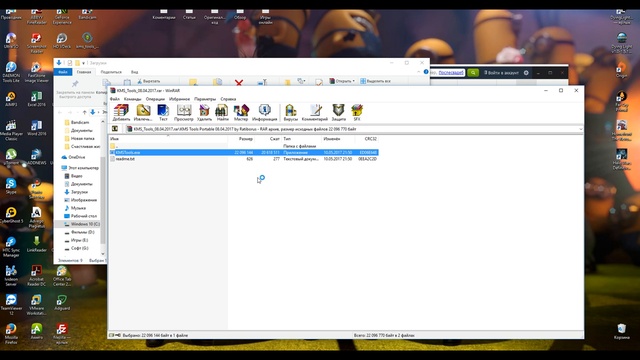The width and height of the screenshot is (640, 360).
Task: Click the Explorer up arrow navigation button
Action: tap(84, 112)
